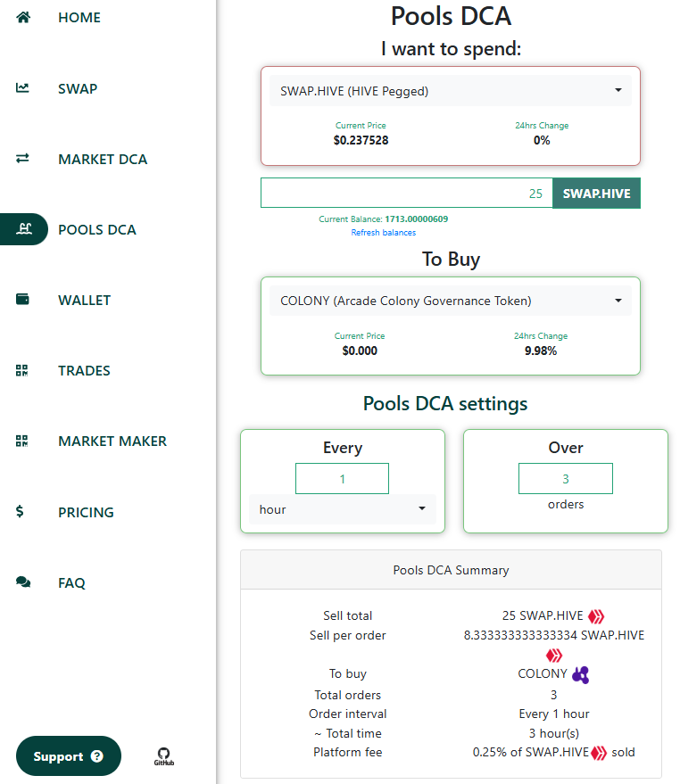Go to the SWAP page
The height and width of the screenshot is (784, 680).
(x=78, y=88)
